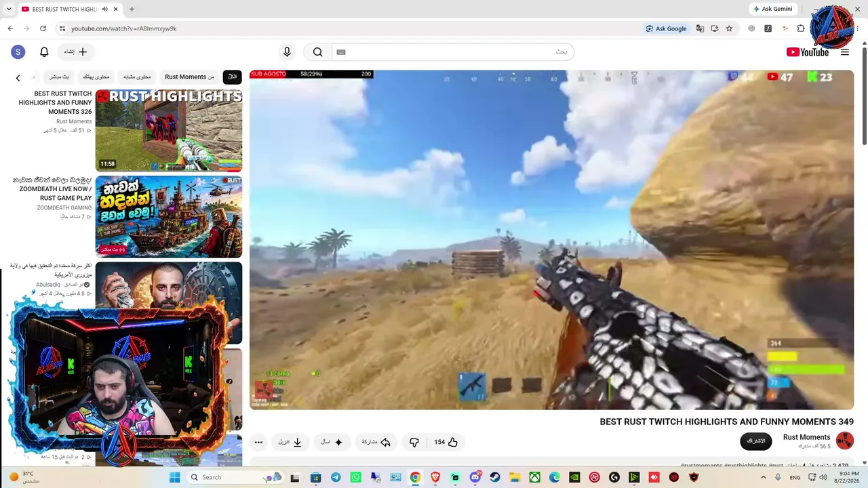Image resolution: width=868 pixels, height=488 pixels.
Task: Click the download (تنزيل) button
Action: tap(290, 443)
